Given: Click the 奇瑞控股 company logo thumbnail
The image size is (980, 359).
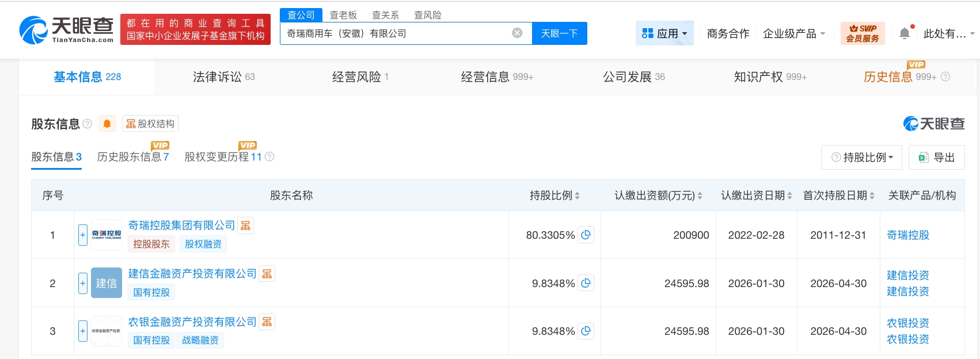Looking at the screenshot, I should coord(107,235).
